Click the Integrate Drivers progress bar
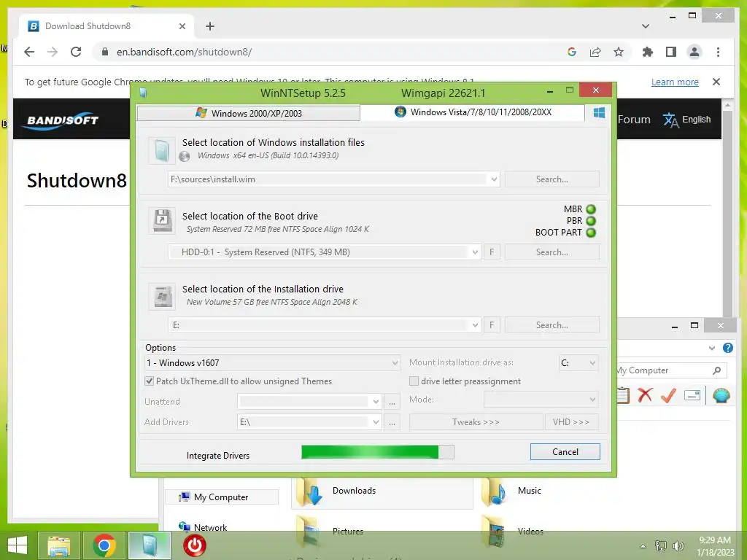The width and height of the screenshot is (747, 560). [x=378, y=452]
